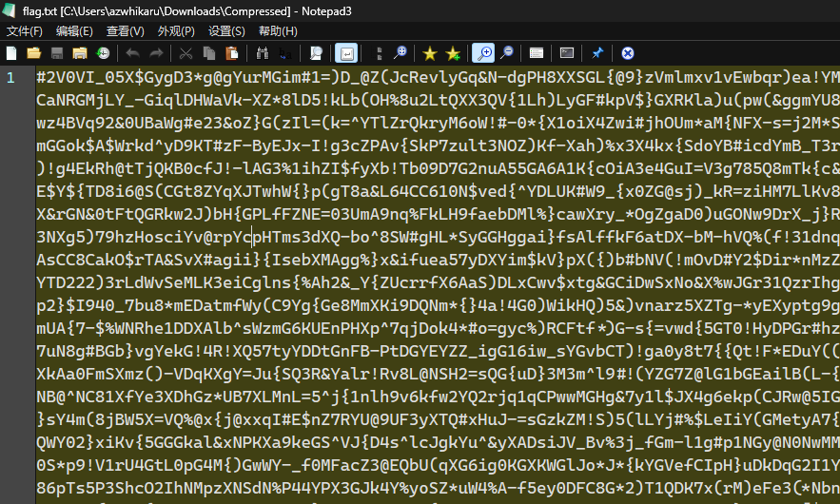Click the line starting 0S*p9!V1rU4GtL0pG4M

tap(438, 464)
